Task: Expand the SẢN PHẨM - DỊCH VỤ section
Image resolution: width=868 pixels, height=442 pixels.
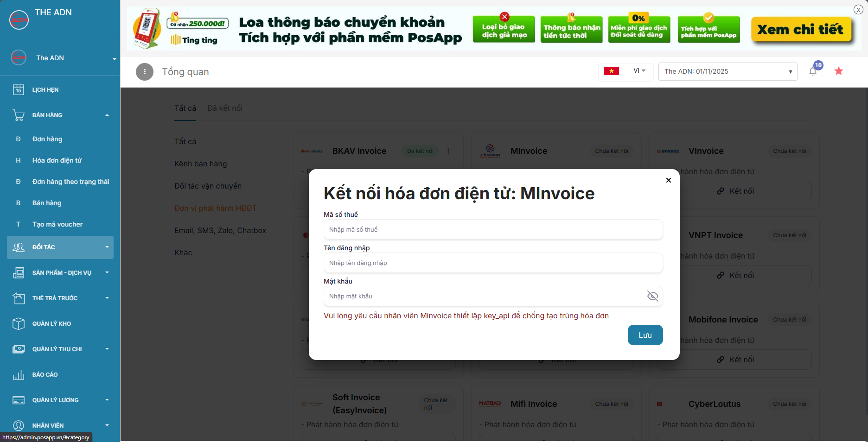Action: (x=107, y=272)
